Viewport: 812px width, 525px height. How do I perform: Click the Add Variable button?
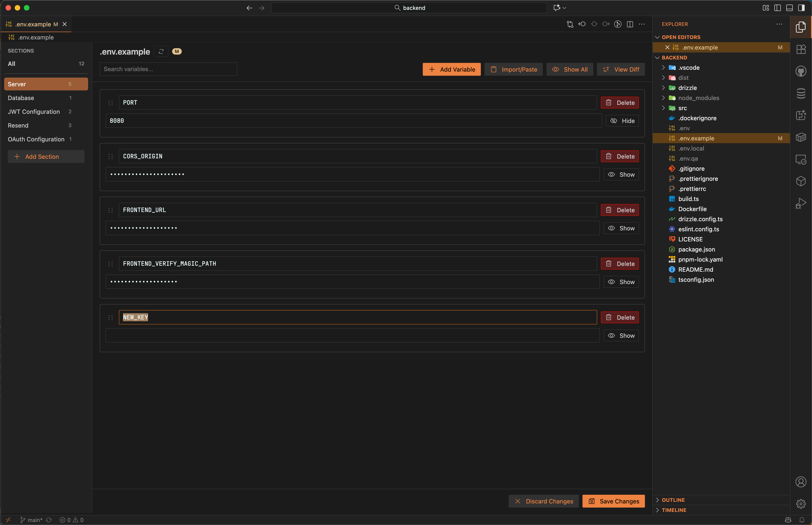(451, 69)
